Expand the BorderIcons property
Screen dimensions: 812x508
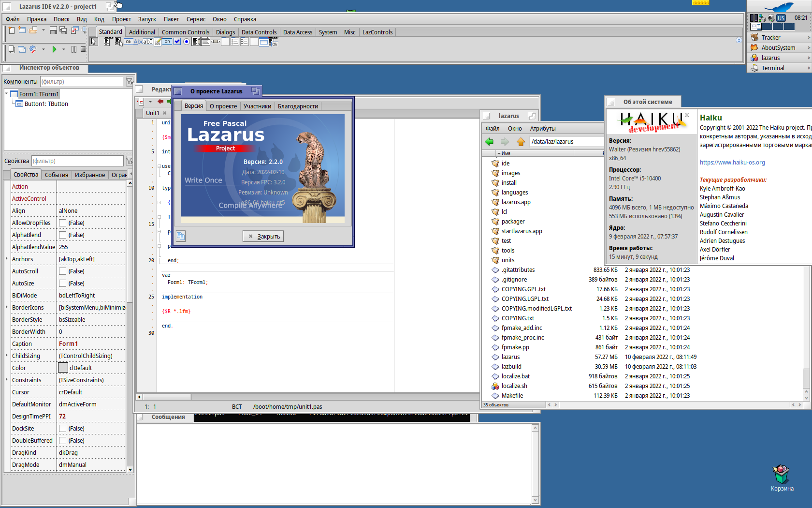[x=7, y=308]
